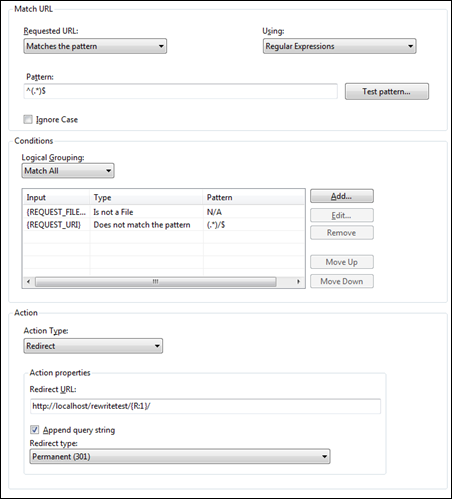Click the Pattern input field
This screenshot has height=499, width=452.
coord(180,91)
